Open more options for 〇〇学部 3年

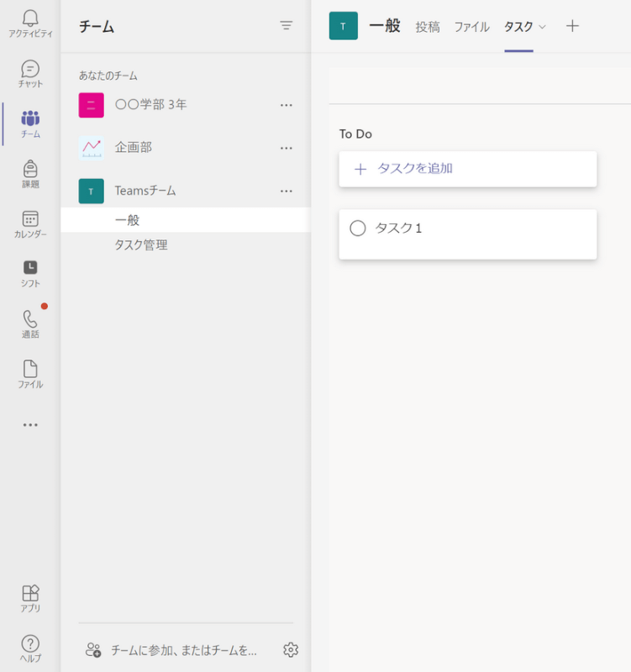(286, 105)
